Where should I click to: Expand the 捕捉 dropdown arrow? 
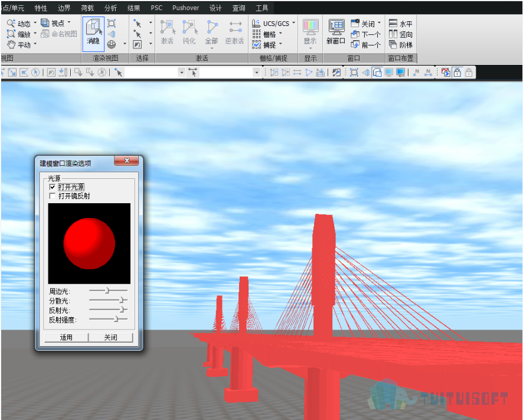coord(280,44)
